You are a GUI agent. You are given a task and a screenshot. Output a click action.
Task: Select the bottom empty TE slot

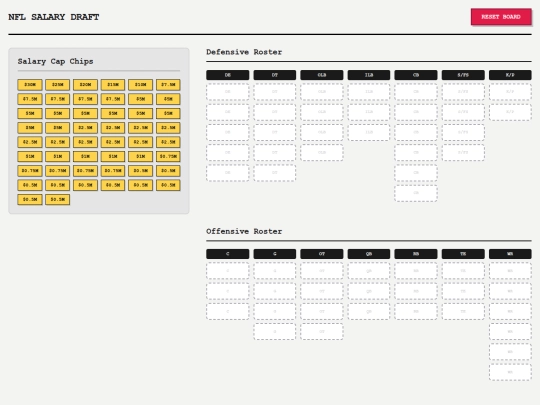click(463, 311)
